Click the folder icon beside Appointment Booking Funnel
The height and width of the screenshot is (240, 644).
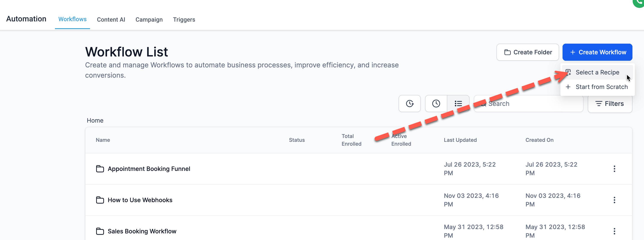(100, 169)
